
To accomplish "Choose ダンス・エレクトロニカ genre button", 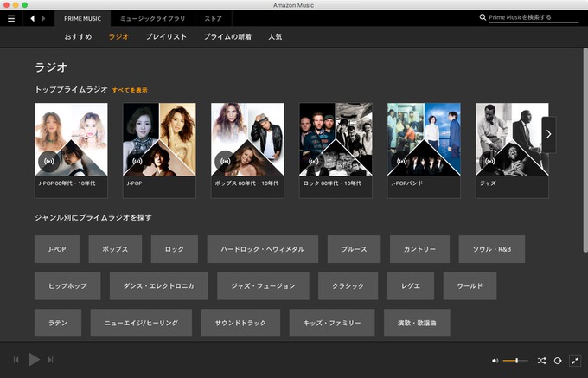I will click(x=158, y=285).
